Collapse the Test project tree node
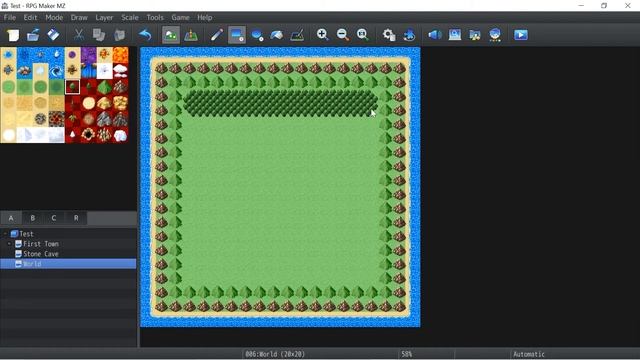The height and width of the screenshot is (360, 640). [x=5, y=234]
